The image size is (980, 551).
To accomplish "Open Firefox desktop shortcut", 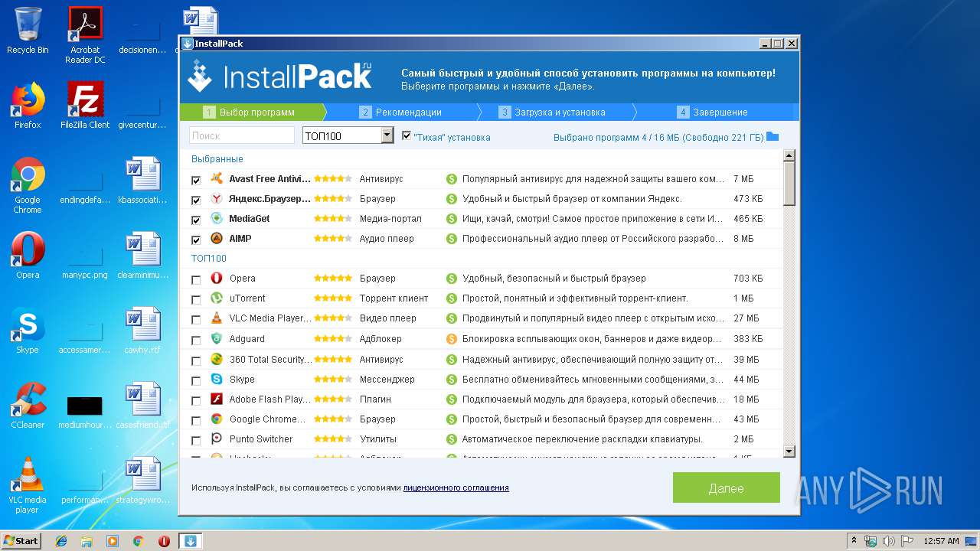I will 28,106.
